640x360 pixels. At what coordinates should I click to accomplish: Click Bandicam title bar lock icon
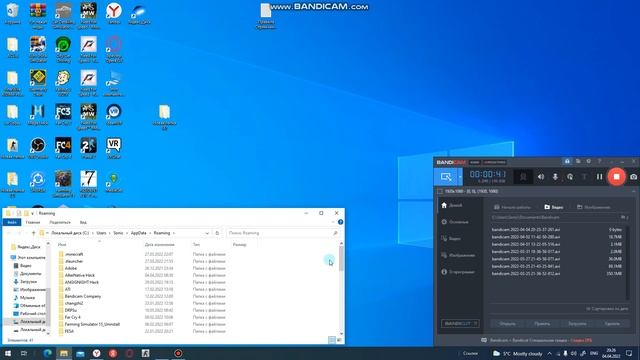(567, 161)
